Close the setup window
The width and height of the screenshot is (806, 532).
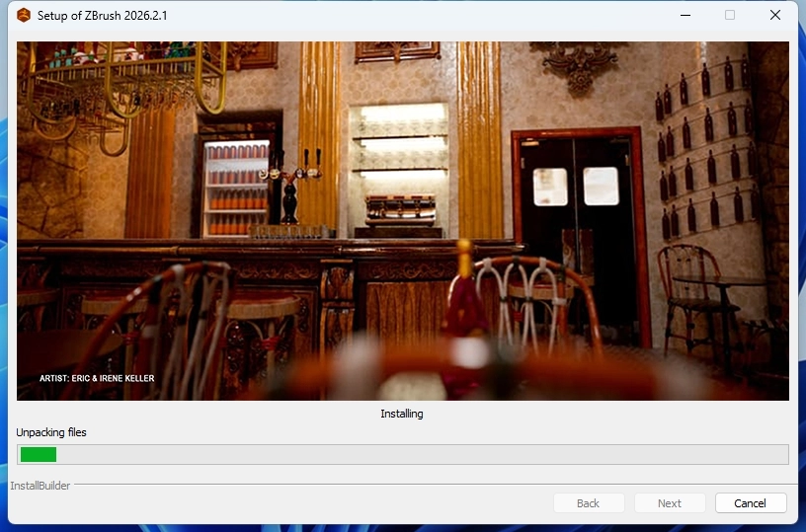[775, 15]
